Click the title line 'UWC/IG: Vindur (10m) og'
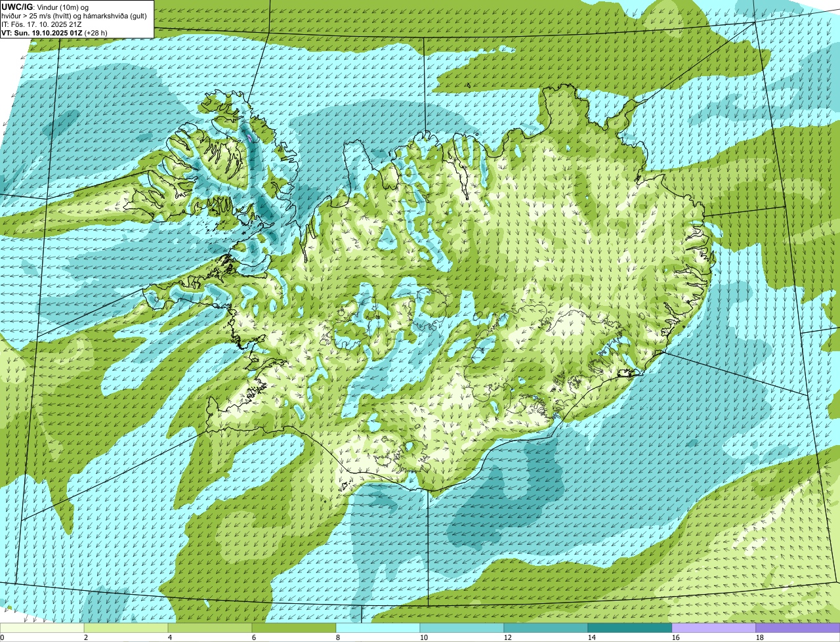 click(x=45, y=7)
